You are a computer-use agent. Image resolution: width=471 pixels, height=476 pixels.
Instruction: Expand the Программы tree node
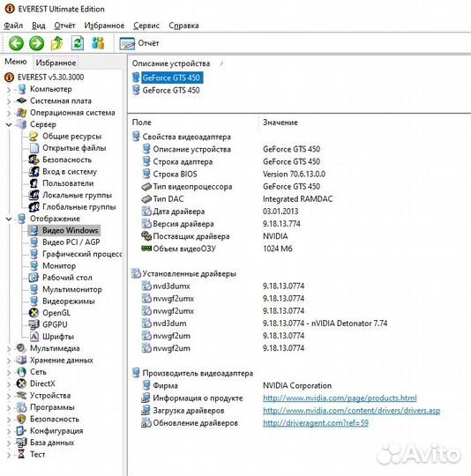pos(9,408)
